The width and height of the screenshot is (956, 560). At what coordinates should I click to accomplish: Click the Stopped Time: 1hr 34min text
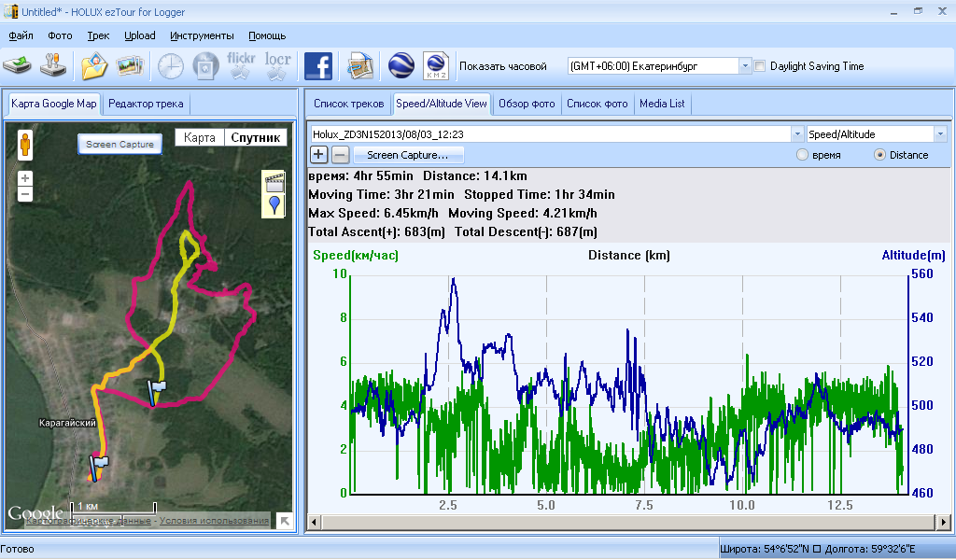[540, 194]
